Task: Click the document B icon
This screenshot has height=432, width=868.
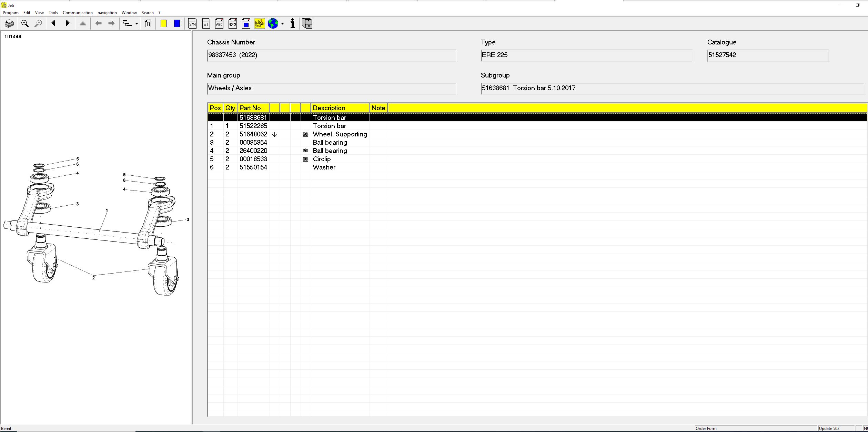Action: (148, 23)
